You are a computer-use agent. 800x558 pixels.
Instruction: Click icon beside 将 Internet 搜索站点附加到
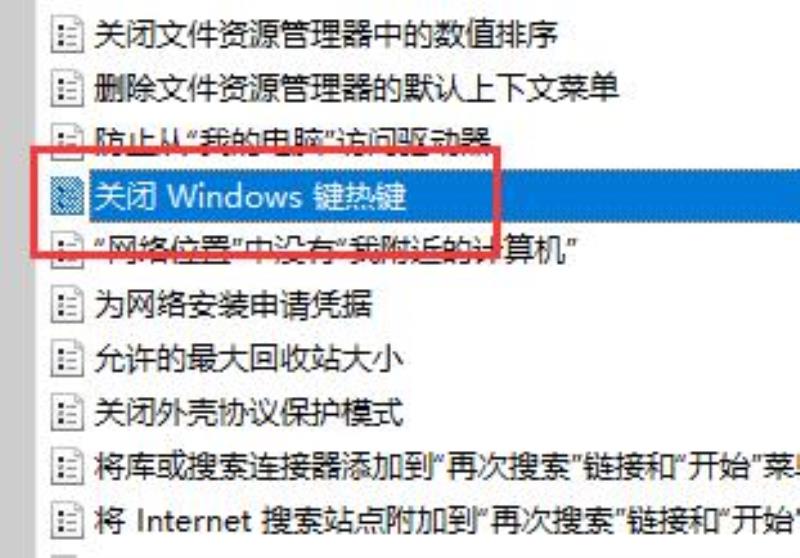(67, 521)
